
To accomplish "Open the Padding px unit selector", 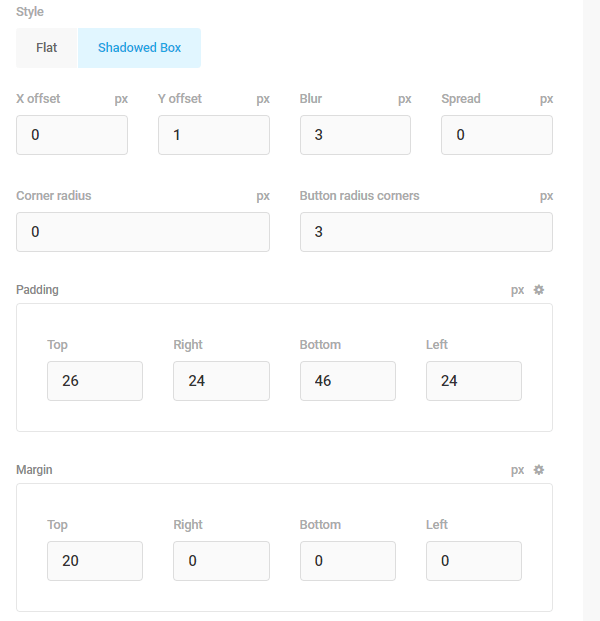I will pos(517,290).
